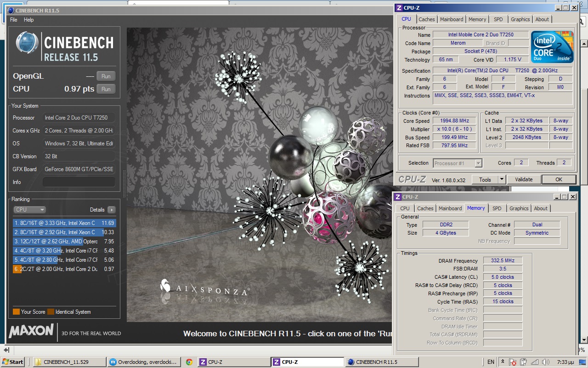Select the Mainboard tab in the top CPU-Z window
Image resolution: width=588 pixels, height=368 pixels.
point(452,19)
